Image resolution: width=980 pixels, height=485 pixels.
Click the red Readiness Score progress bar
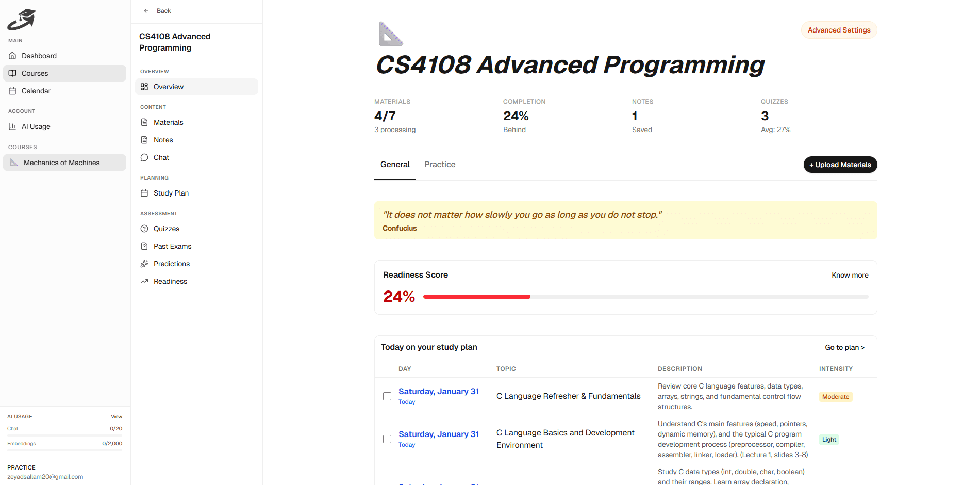(476, 297)
